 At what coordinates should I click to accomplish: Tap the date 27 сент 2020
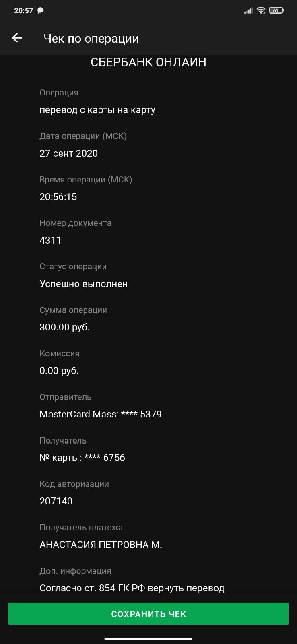[69, 153]
